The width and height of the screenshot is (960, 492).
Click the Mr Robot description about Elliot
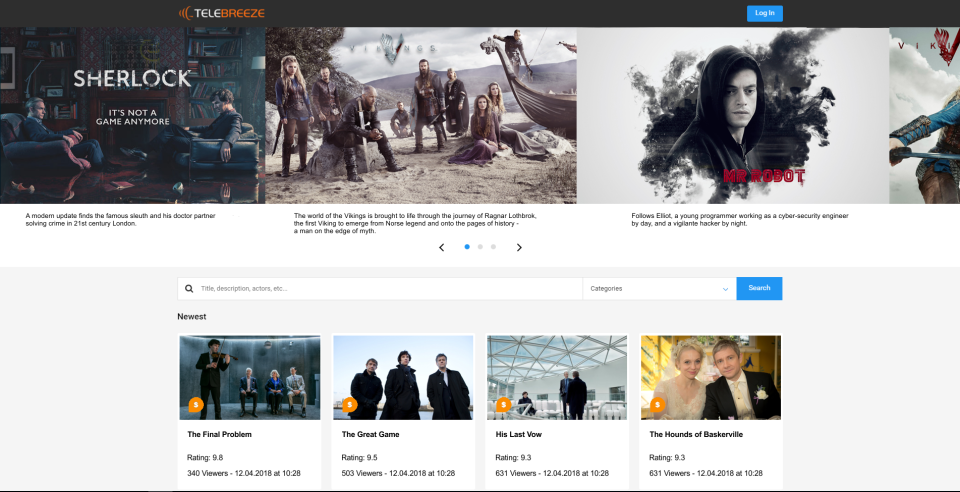pos(740,220)
